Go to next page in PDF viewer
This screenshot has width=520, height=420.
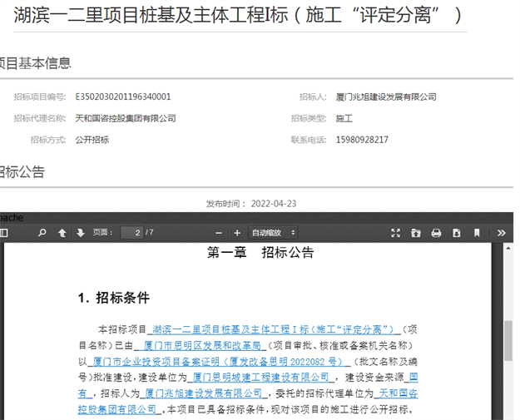pos(81,233)
